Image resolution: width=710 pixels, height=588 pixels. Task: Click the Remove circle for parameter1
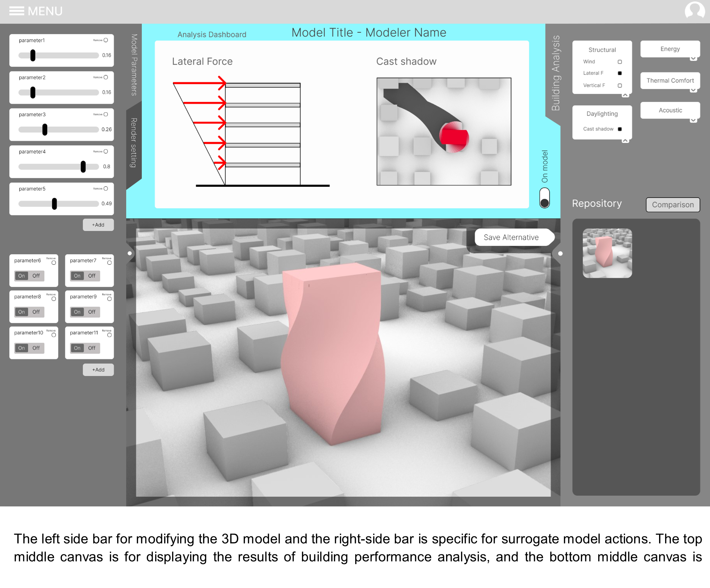click(106, 40)
